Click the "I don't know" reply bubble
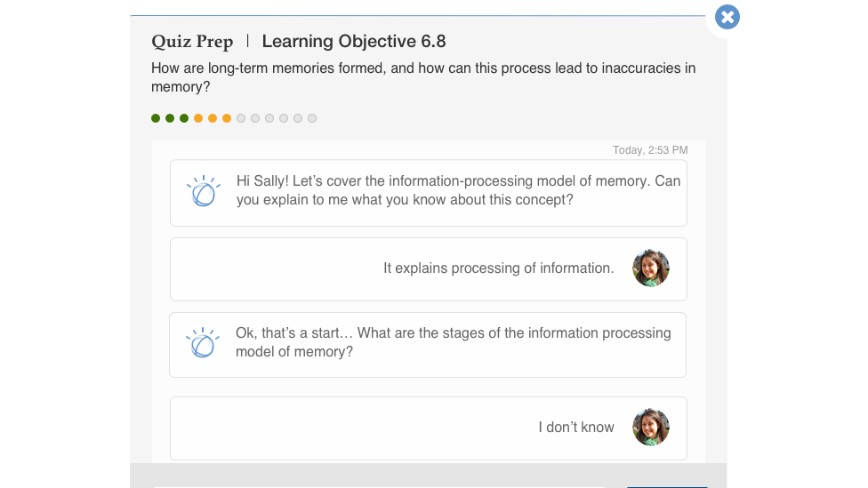868x488 pixels. tap(575, 428)
